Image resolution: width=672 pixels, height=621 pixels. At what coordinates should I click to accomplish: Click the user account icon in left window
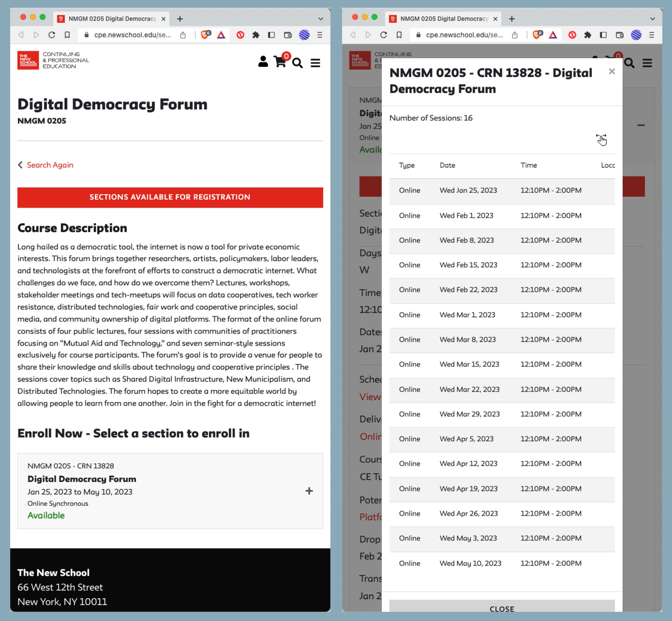263,62
